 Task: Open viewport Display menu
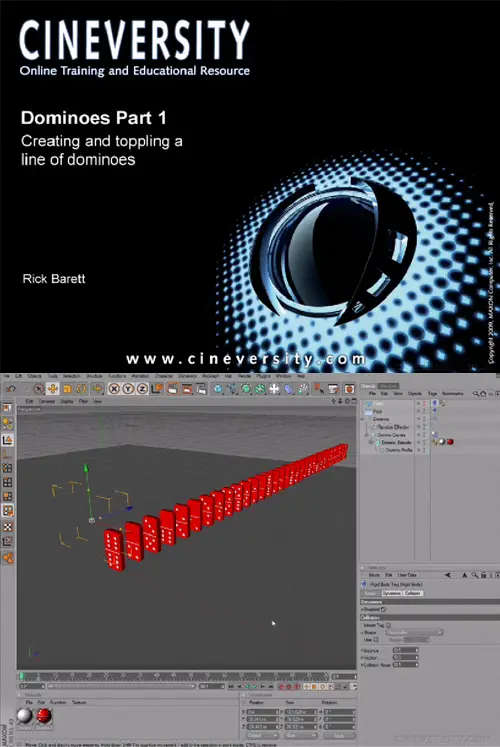[67, 402]
